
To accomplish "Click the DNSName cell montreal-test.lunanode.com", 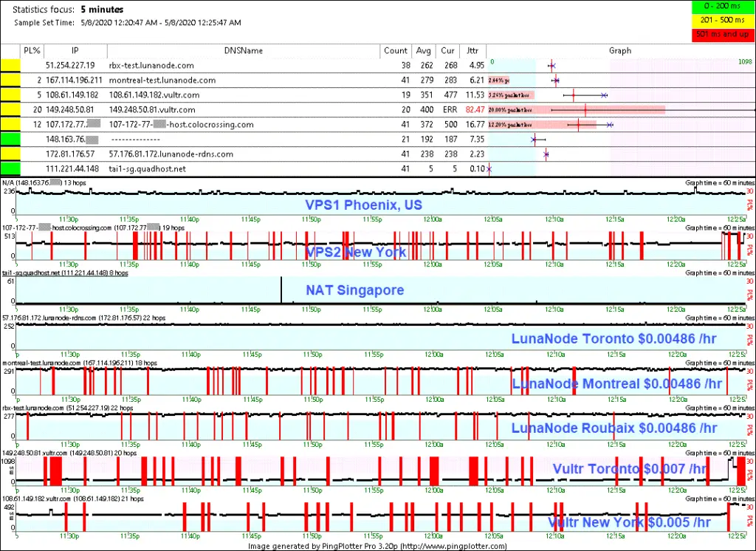I will point(162,80).
